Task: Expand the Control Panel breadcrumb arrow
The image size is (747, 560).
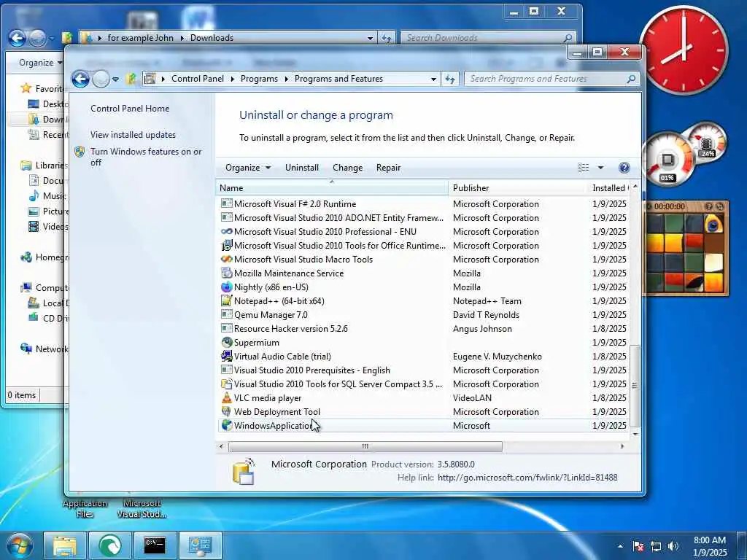Action: (233, 79)
